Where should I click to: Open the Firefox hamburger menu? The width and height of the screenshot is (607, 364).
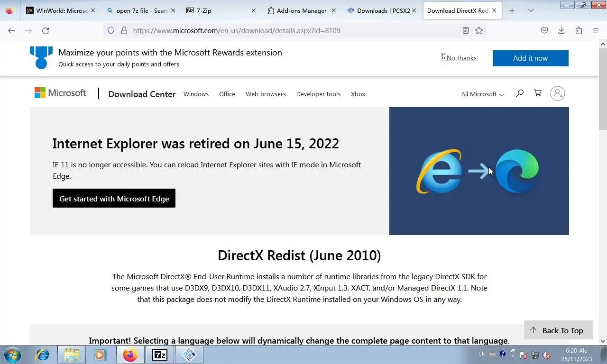[596, 30]
